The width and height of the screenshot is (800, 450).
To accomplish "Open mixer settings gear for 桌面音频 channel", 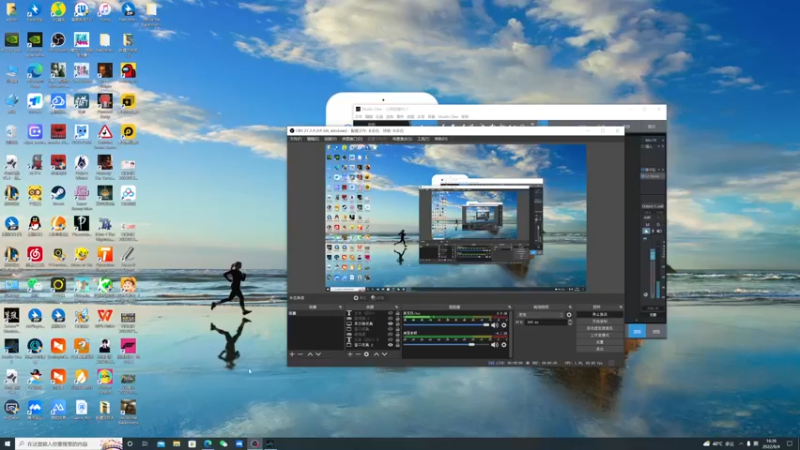I will pos(504,344).
